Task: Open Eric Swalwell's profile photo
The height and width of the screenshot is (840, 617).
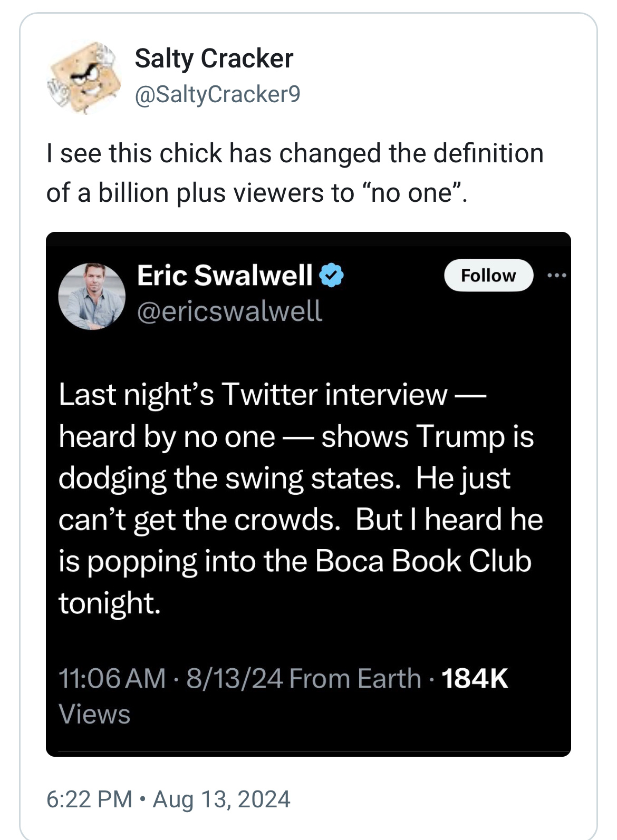Action: 92,296
